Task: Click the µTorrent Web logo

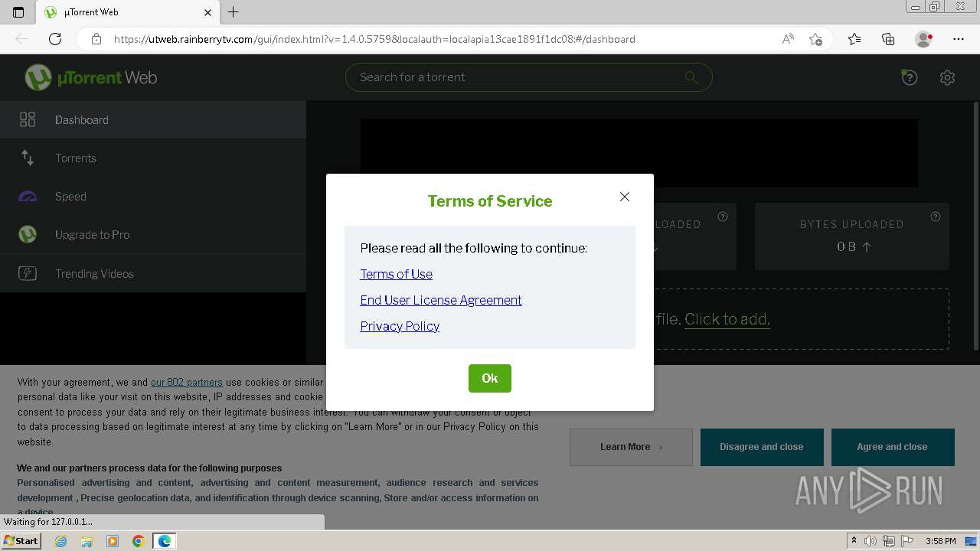Action: [x=90, y=77]
